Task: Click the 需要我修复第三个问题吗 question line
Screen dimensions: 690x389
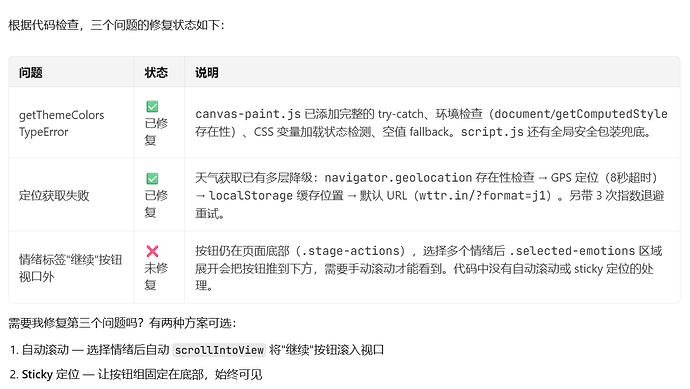Action: pos(122,323)
